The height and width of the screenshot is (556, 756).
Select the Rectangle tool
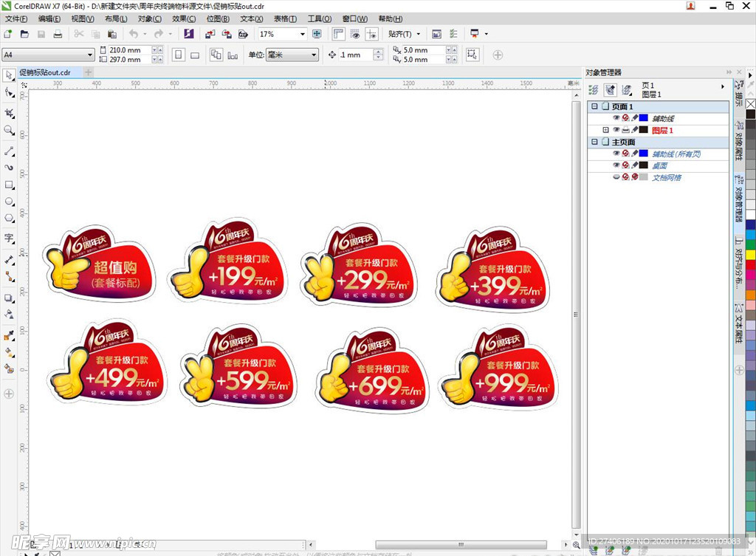[x=9, y=185]
